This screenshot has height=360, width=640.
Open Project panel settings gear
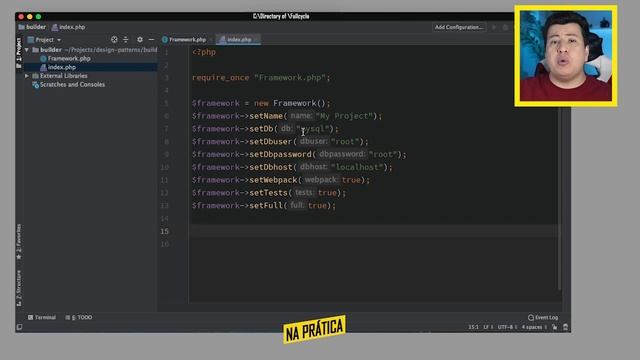pyautogui.click(x=140, y=40)
